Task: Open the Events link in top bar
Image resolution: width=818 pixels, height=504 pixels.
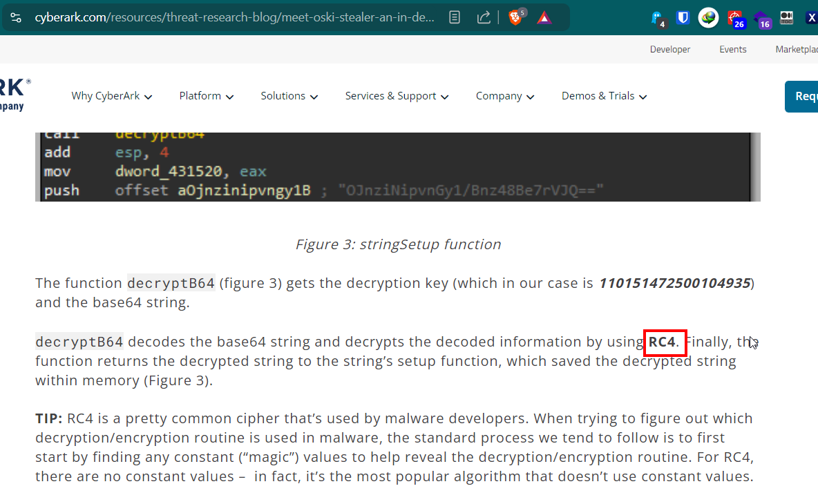Action: pyautogui.click(x=733, y=49)
